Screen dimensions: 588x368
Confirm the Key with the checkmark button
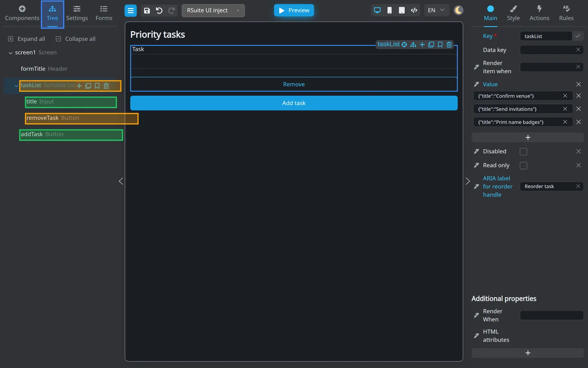578,36
